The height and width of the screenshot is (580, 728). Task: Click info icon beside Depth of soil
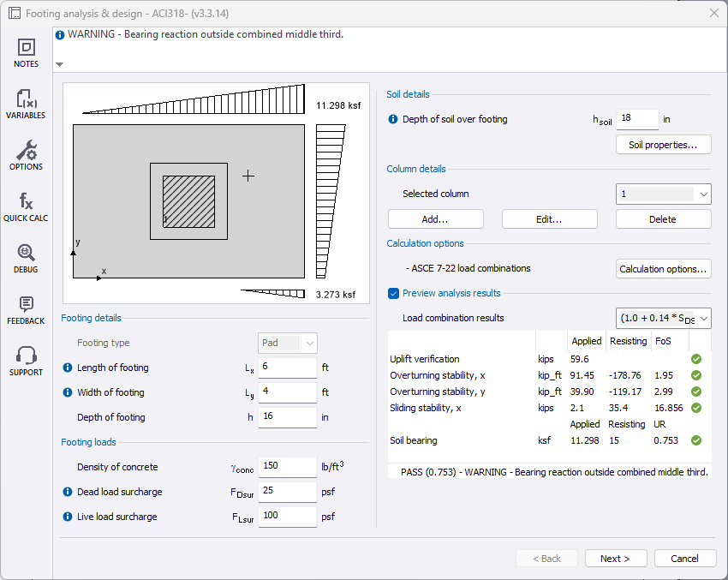[x=394, y=119]
